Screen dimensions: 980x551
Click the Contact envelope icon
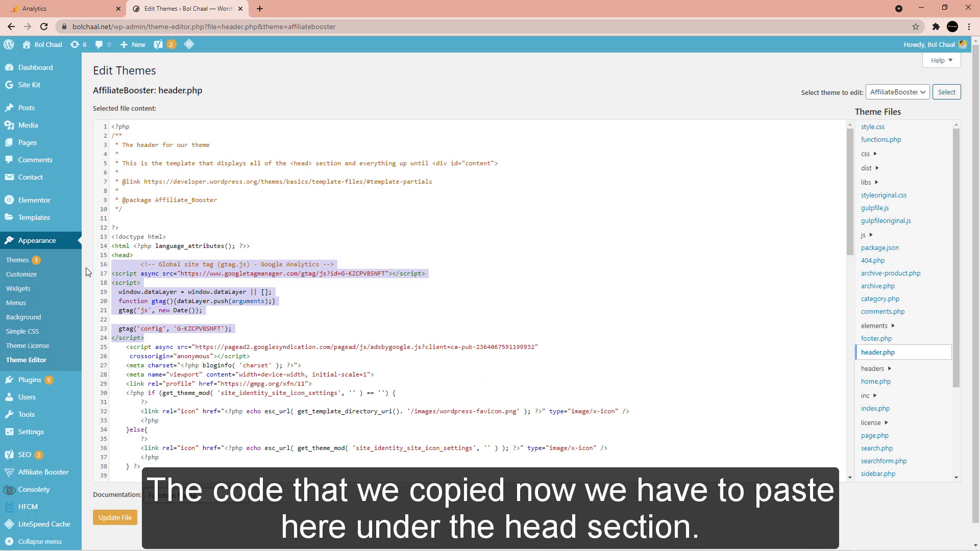(9, 177)
